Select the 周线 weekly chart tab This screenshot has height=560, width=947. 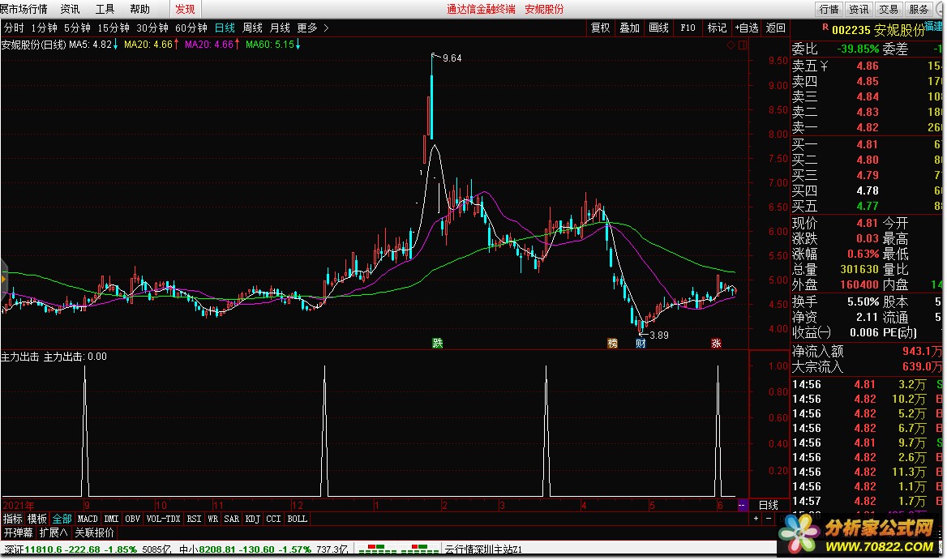[x=252, y=28]
